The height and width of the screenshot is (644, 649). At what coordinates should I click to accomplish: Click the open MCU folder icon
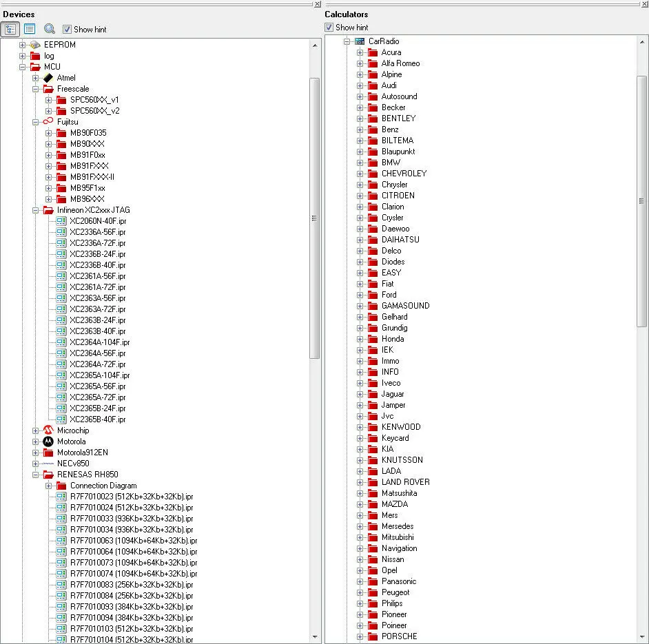tap(35, 67)
